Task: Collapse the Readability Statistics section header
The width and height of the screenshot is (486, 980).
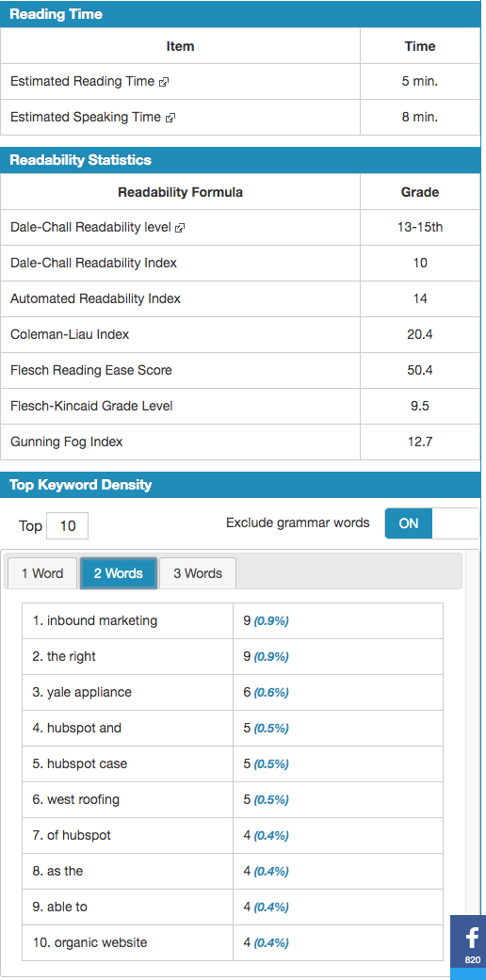Action: [240, 160]
